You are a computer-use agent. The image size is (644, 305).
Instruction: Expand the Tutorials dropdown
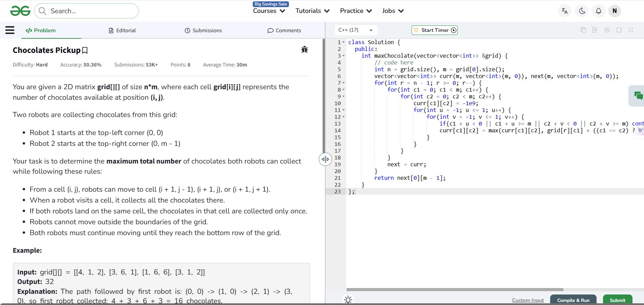[x=312, y=11]
